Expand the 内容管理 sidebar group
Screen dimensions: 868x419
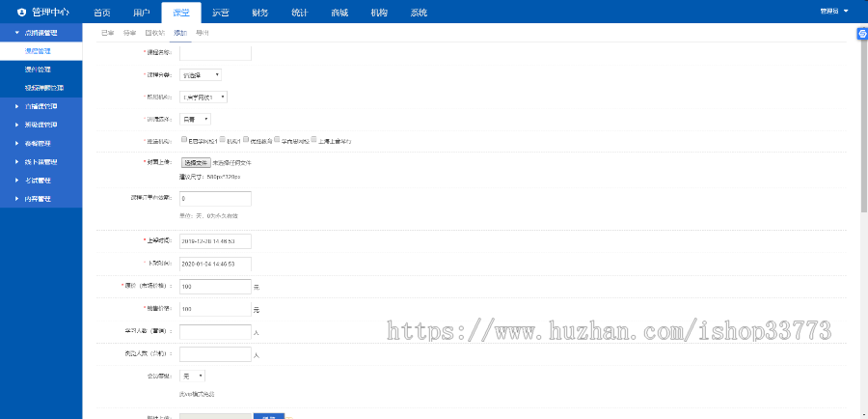click(41, 199)
